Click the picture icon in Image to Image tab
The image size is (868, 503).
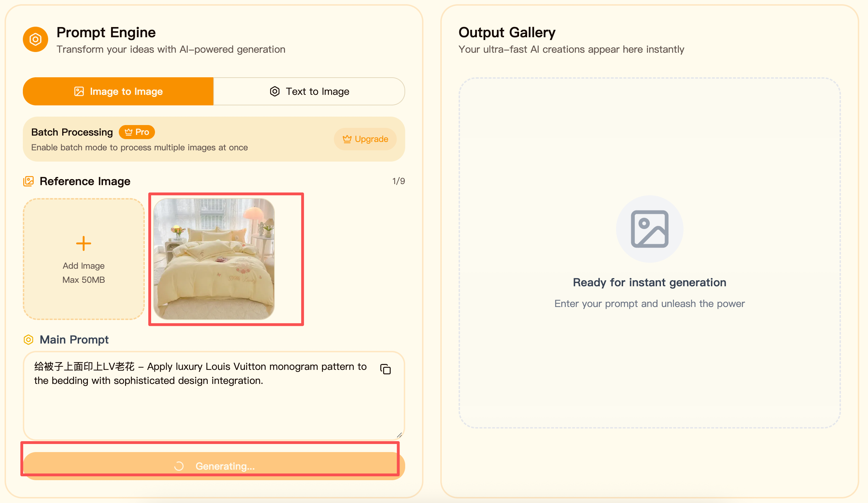tap(79, 91)
